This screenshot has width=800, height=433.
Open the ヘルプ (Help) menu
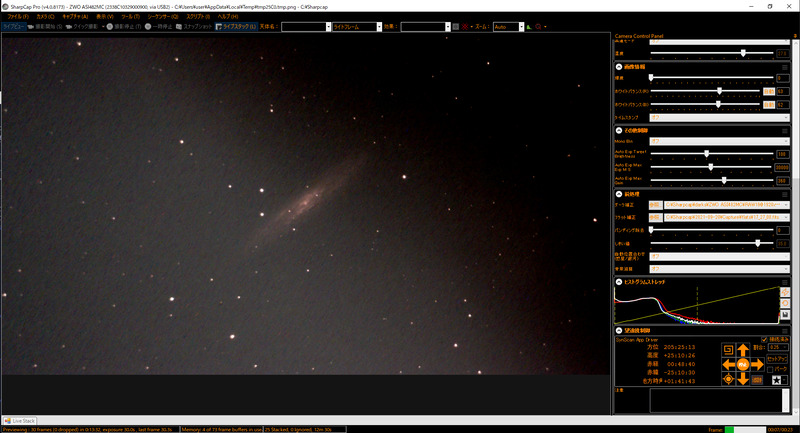pos(228,16)
